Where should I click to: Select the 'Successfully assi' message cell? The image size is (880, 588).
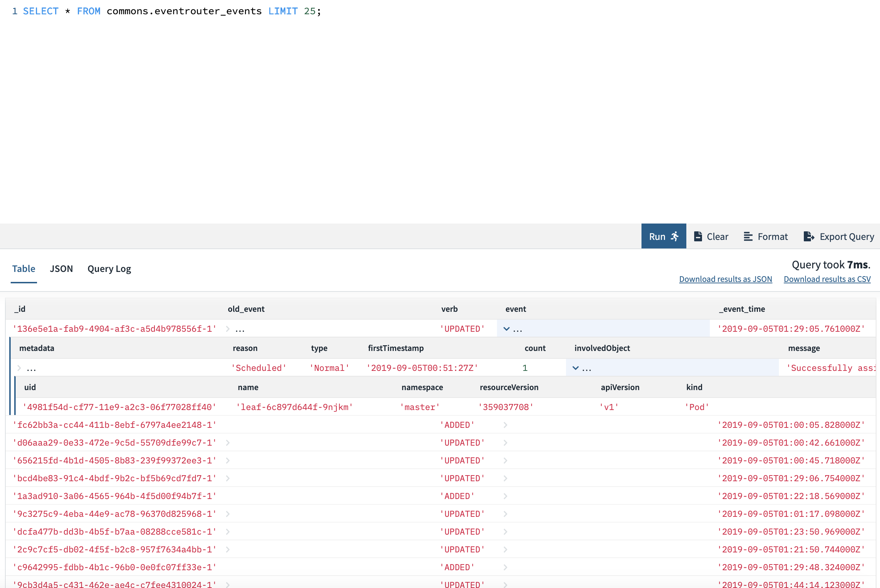[x=831, y=368]
